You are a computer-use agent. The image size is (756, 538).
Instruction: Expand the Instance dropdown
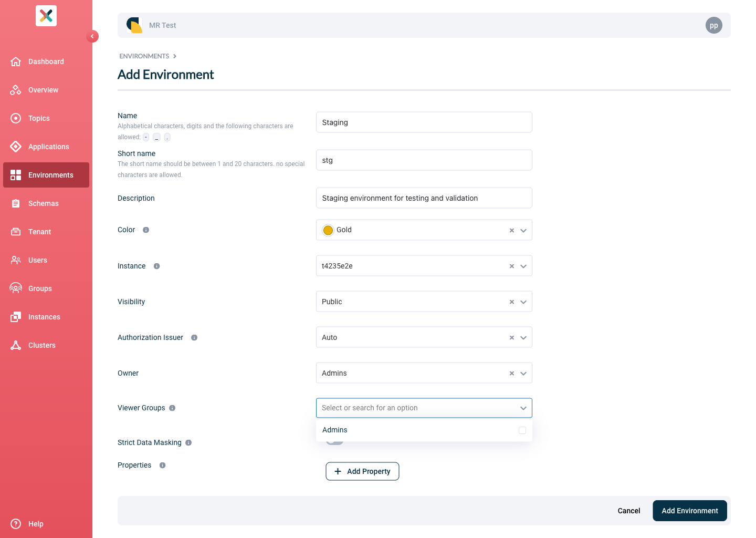tap(523, 266)
